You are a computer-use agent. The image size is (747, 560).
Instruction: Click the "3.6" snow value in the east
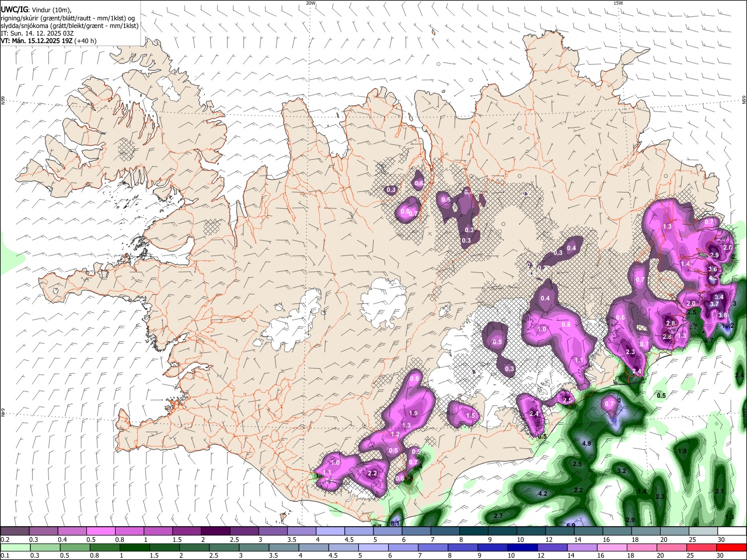tap(713, 269)
